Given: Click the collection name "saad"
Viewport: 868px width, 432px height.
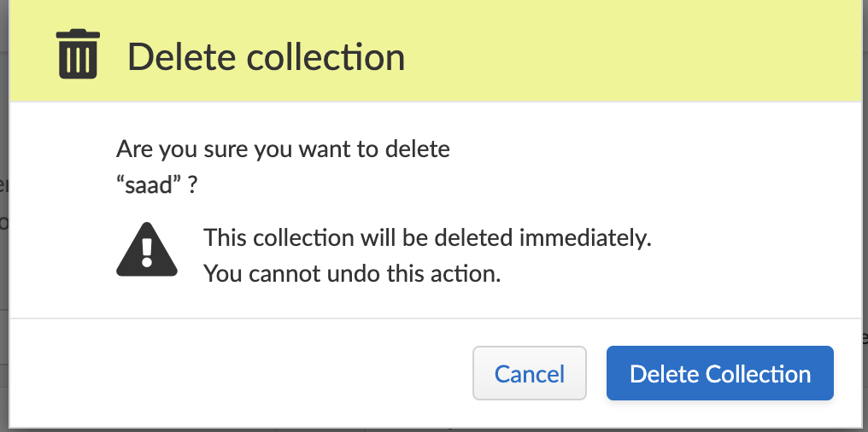Looking at the screenshot, I should coord(150,185).
